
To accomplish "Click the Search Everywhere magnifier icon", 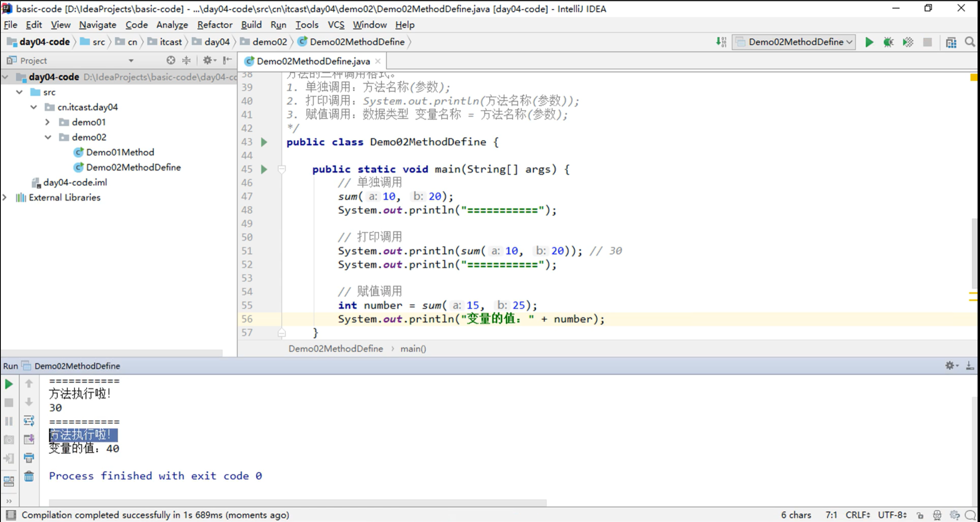I will 970,42.
